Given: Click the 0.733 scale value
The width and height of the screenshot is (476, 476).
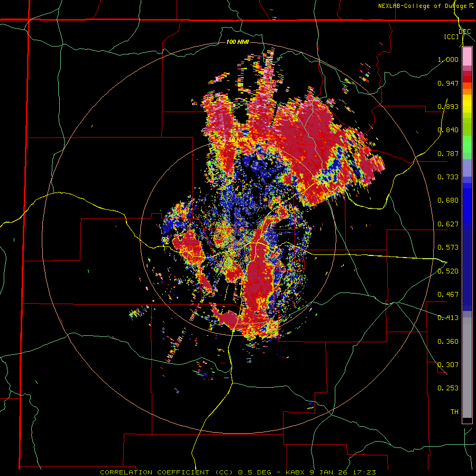Looking at the screenshot, I should [x=448, y=177].
